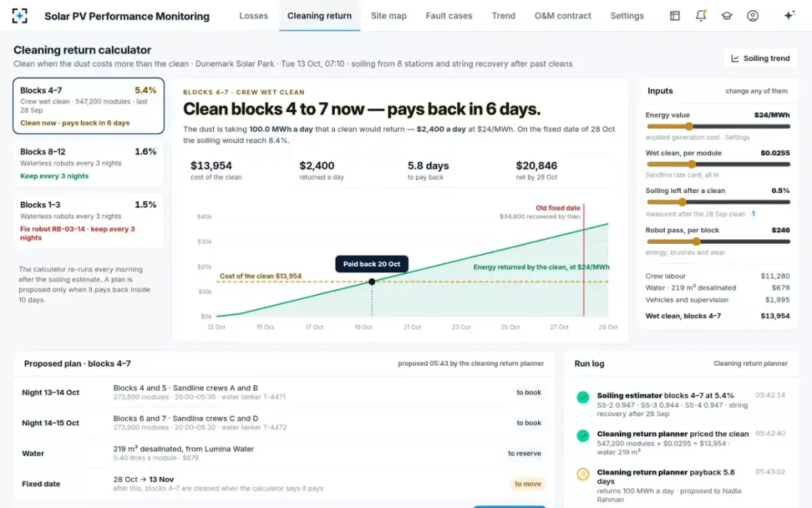
Task: Click the Crew labour $11,280 line
Action: [x=718, y=276]
